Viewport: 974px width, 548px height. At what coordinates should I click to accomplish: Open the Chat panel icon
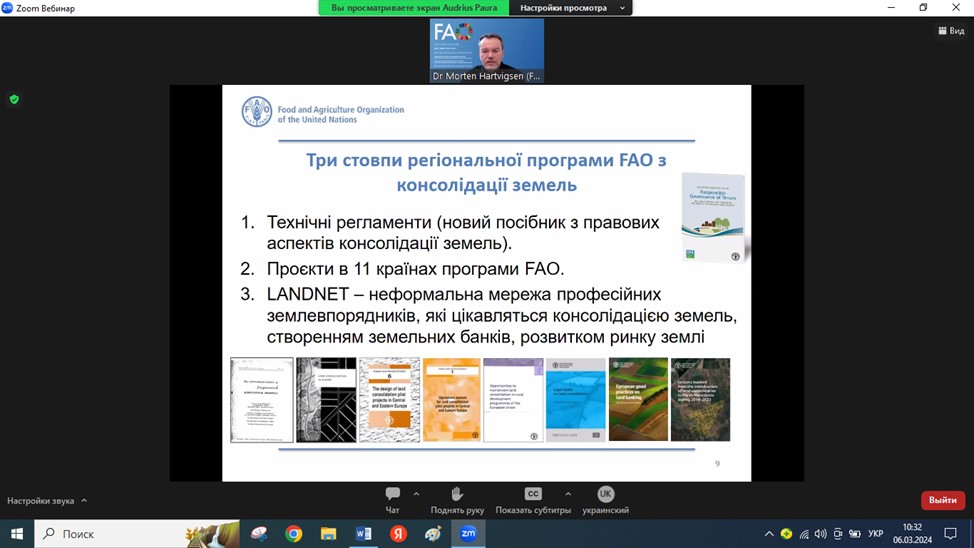[x=393, y=494]
